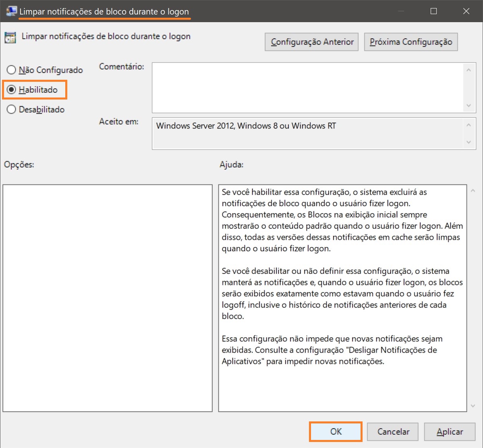The image size is (483, 448).
Task: Choose the Desabilitado radio option
Action: tap(11, 110)
